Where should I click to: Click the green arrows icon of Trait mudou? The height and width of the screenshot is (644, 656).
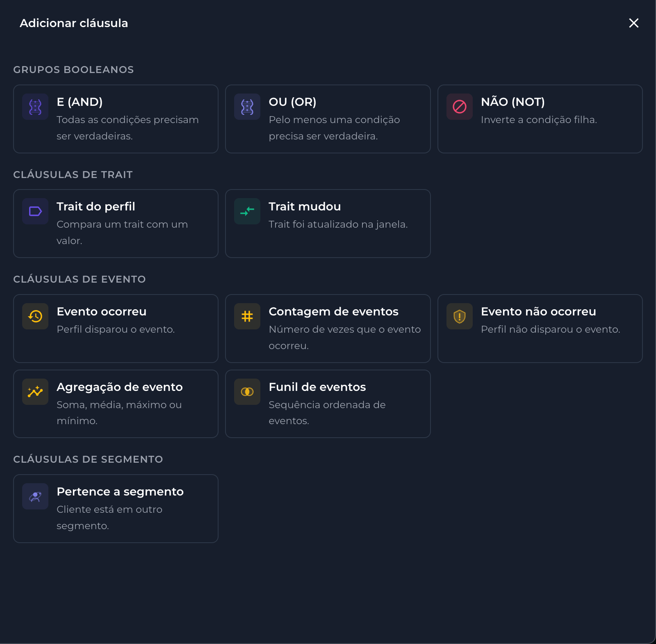point(247,211)
